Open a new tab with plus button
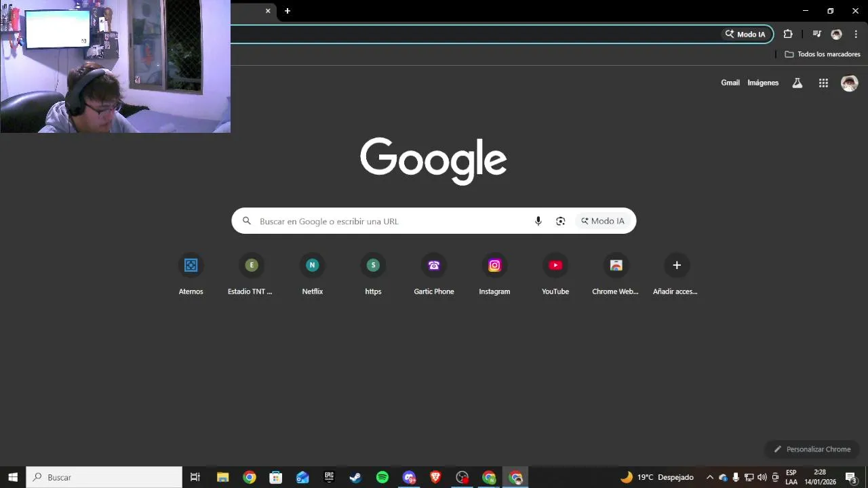 (x=288, y=11)
